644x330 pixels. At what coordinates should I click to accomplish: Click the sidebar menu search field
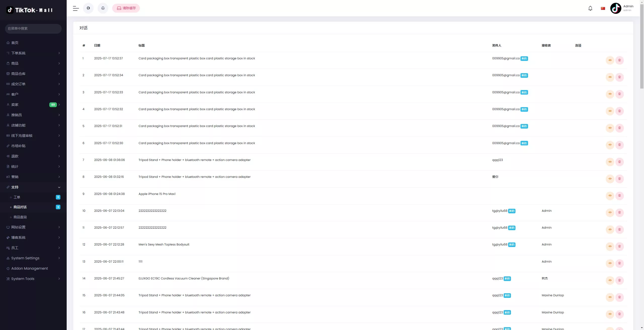pyautogui.click(x=33, y=28)
